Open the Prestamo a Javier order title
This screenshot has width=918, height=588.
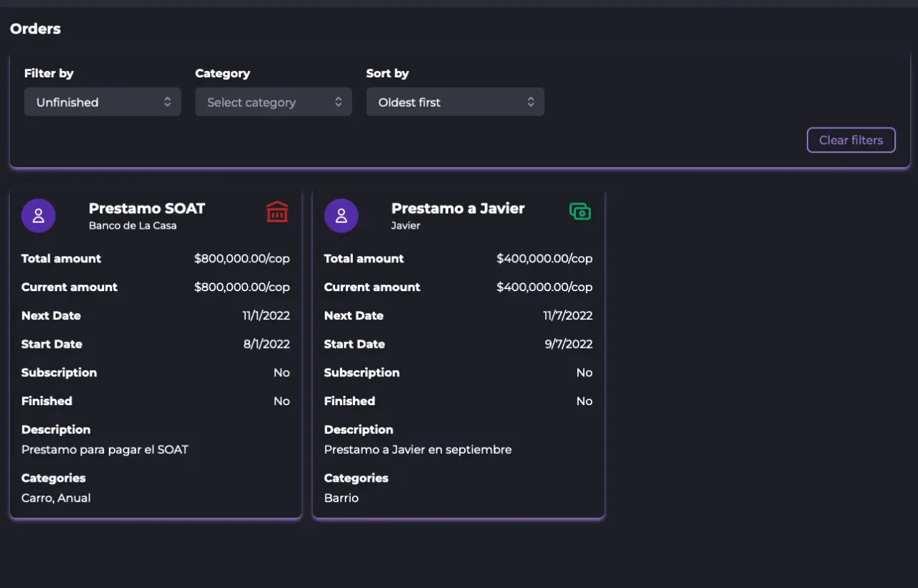(x=458, y=208)
